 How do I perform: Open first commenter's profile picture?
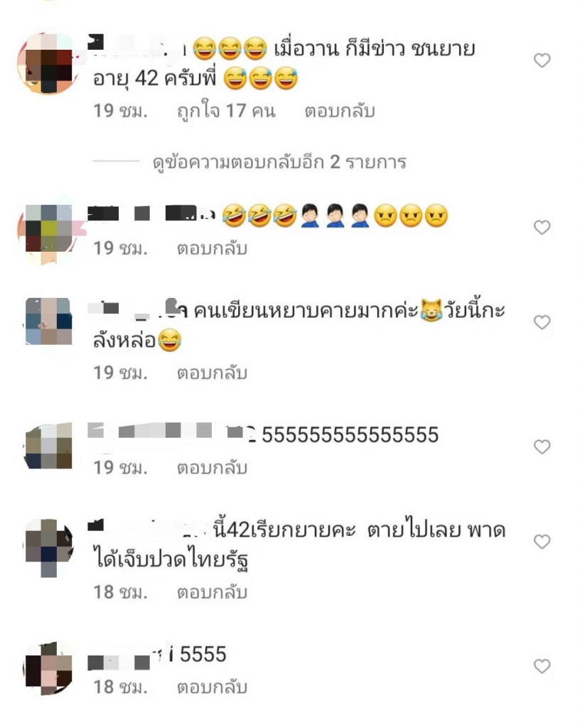(48, 63)
